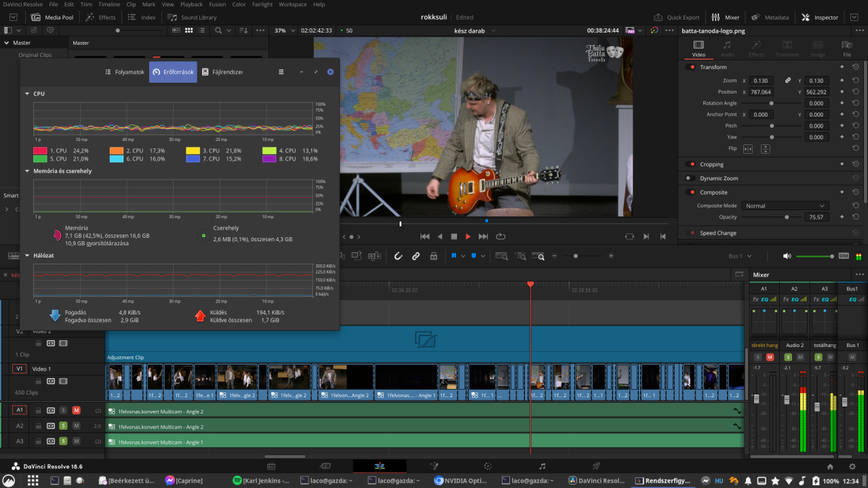Open the Fusion page icon at bottom
This screenshot has height=488, width=868.
(x=433, y=466)
